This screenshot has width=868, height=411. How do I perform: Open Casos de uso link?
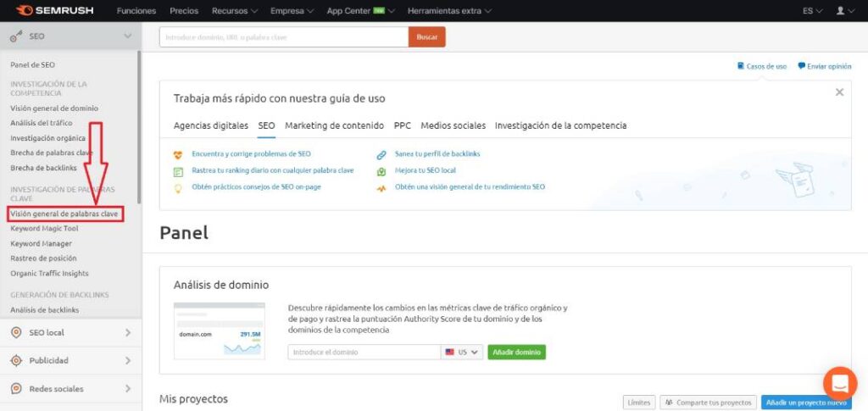click(766, 66)
